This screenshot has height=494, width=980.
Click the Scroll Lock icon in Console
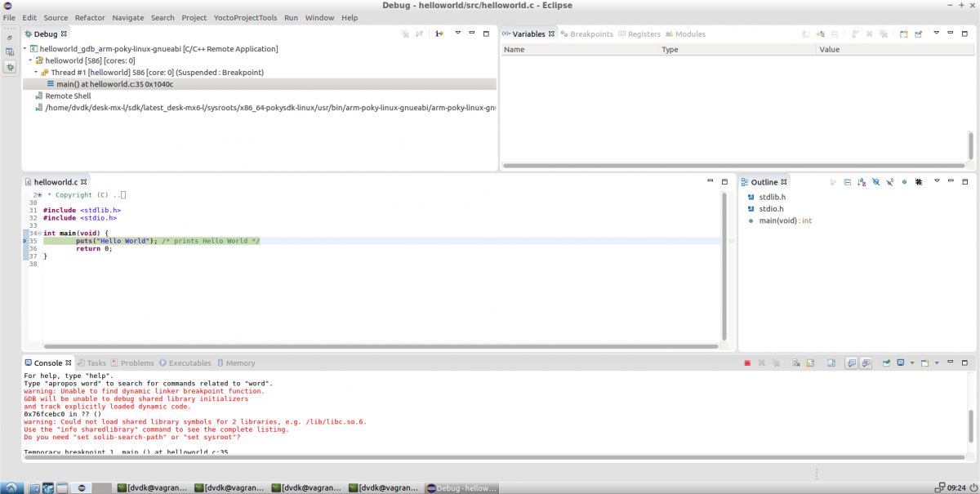click(x=809, y=363)
